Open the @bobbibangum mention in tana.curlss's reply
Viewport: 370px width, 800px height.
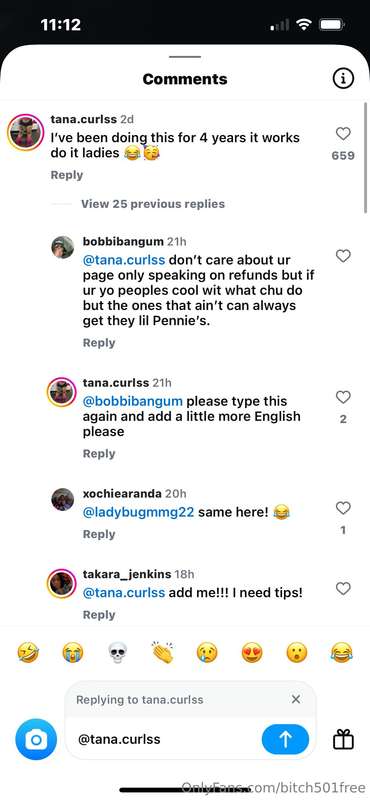[x=133, y=401]
